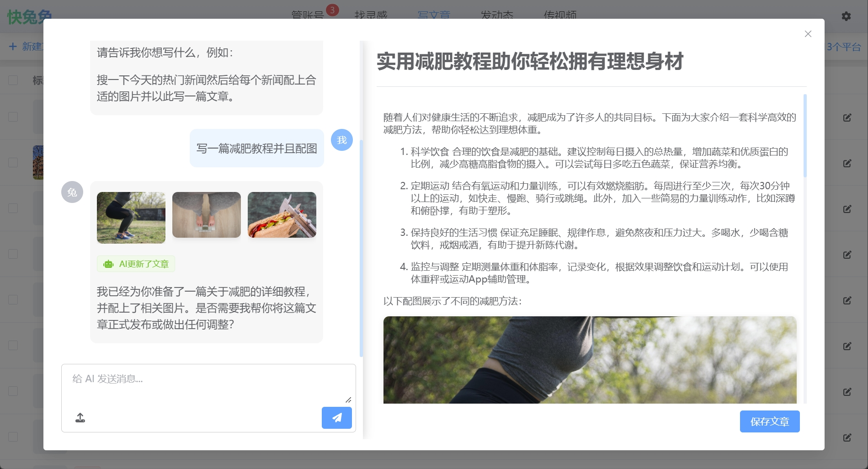Image resolution: width=868 pixels, height=469 pixels.
Task: Open the settings gear icon
Action: pos(846,16)
